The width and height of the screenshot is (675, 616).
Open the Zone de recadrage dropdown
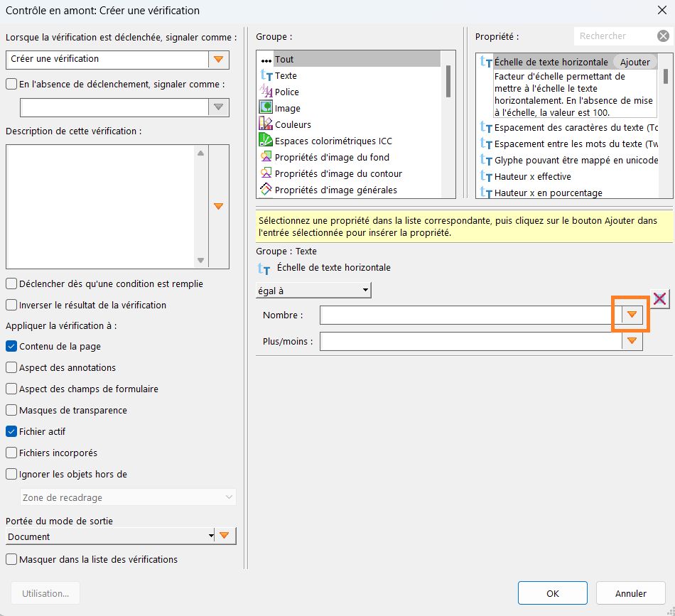click(129, 497)
